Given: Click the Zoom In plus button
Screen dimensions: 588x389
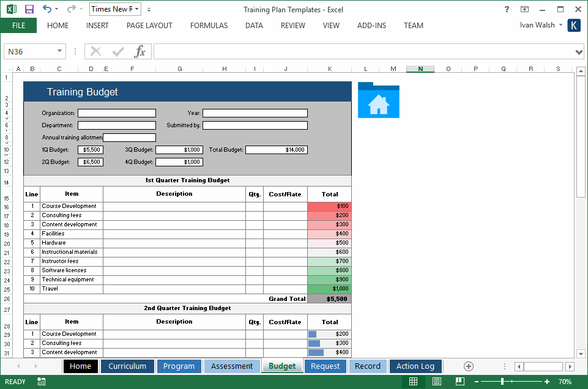Looking at the screenshot, I should [x=548, y=381].
